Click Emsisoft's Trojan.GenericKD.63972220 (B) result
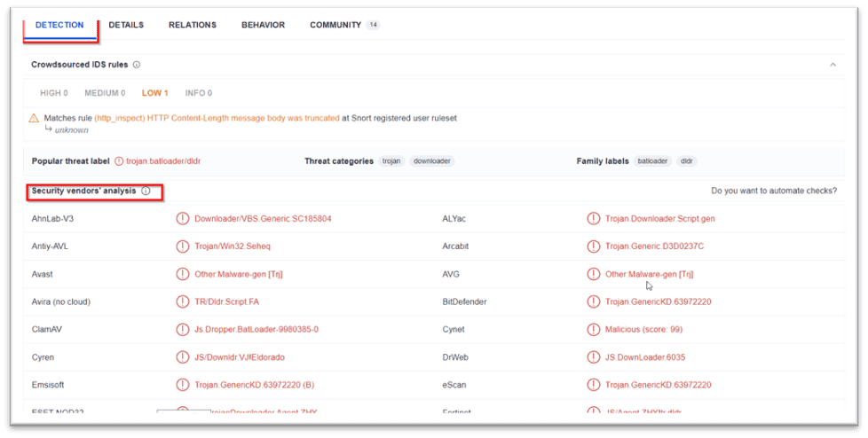Image resolution: width=868 pixels, height=438 pixels. [254, 384]
